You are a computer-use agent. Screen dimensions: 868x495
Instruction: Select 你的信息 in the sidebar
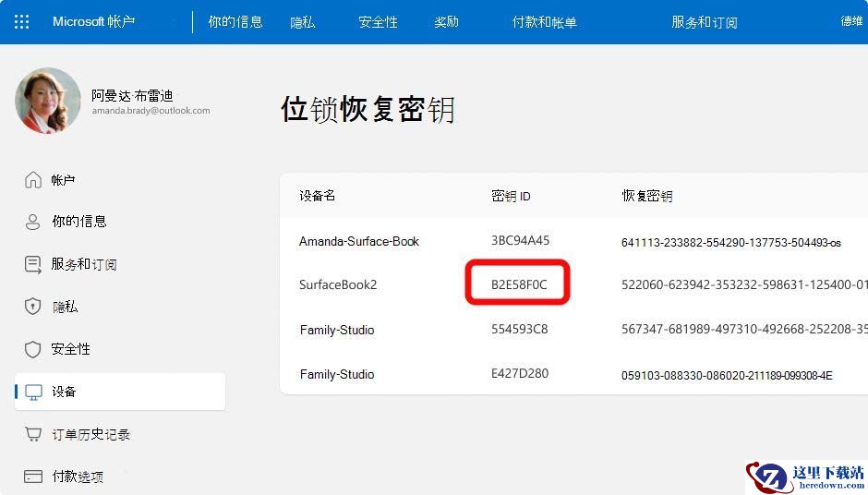[79, 222]
